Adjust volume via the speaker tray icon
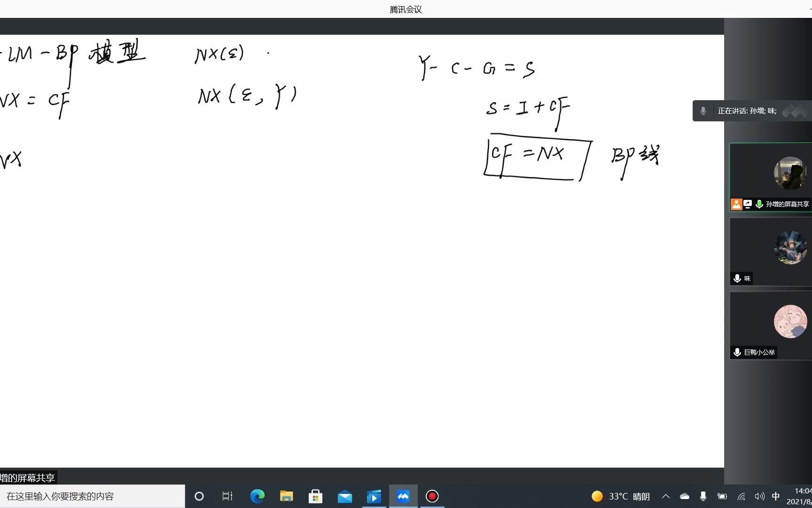Image resolution: width=812 pixels, height=508 pixels. 760,496
